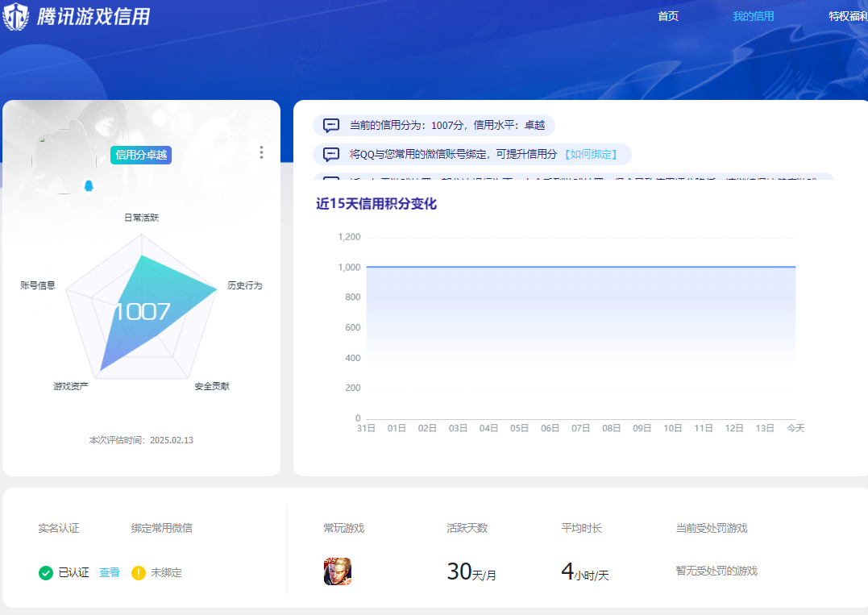Viewport: 868px width, 615px height.
Task: Click the 未绑定 status text
Action: tap(166, 573)
